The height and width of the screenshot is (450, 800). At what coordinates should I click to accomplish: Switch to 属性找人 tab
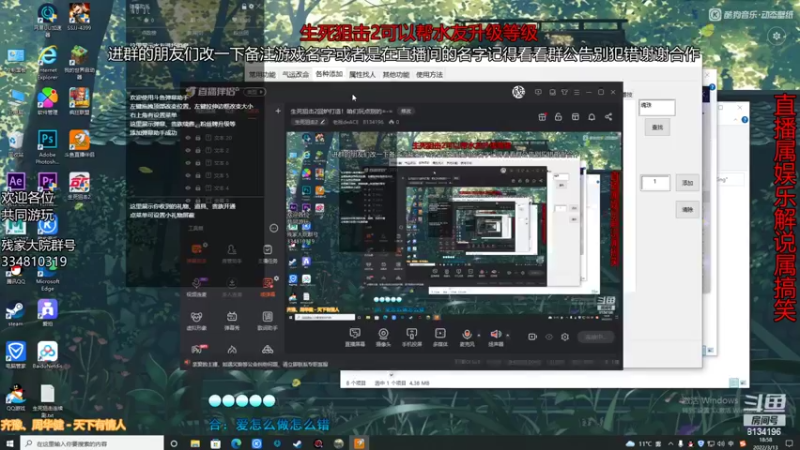pos(362,74)
